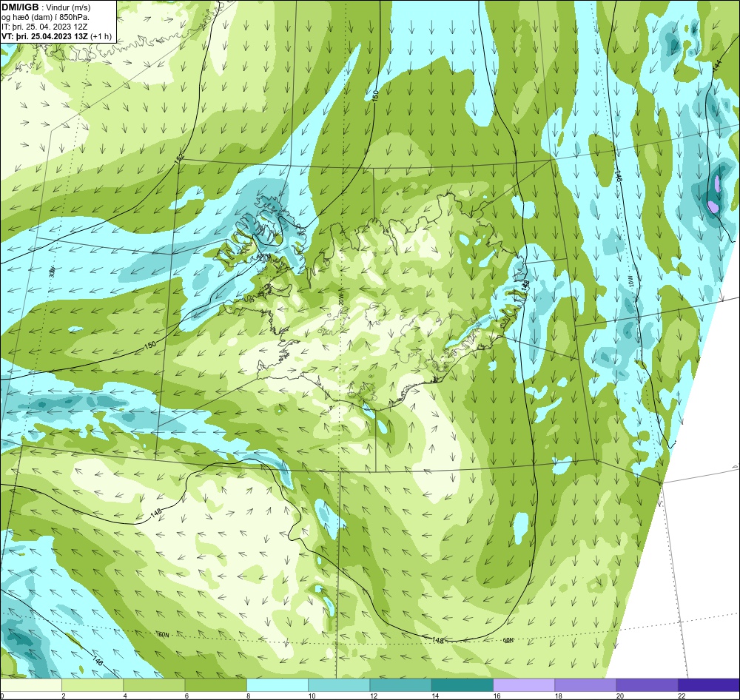Click the 20–22 m/s violet legend swatch

click(647, 684)
